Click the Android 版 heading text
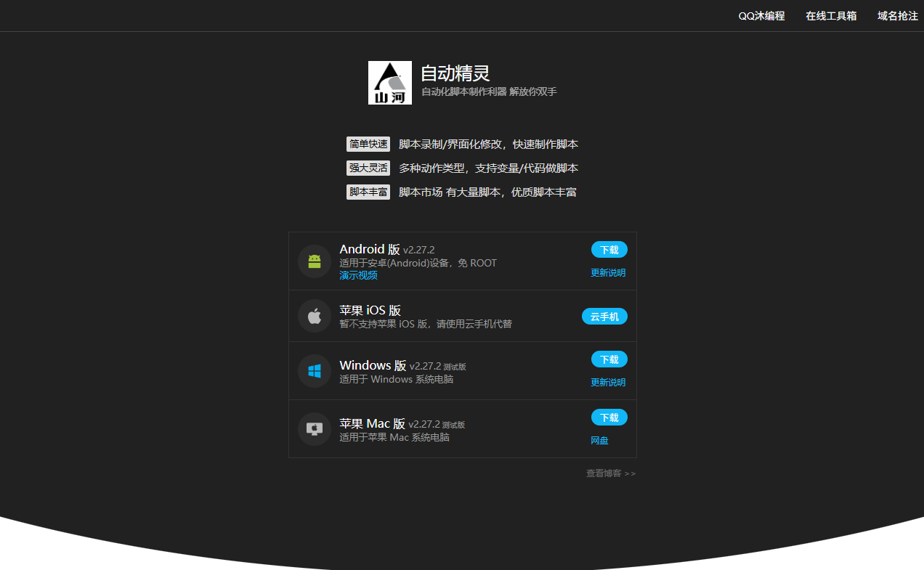Image resolution: width=924 pixels, height=570 pixels. tap(370, 249)
